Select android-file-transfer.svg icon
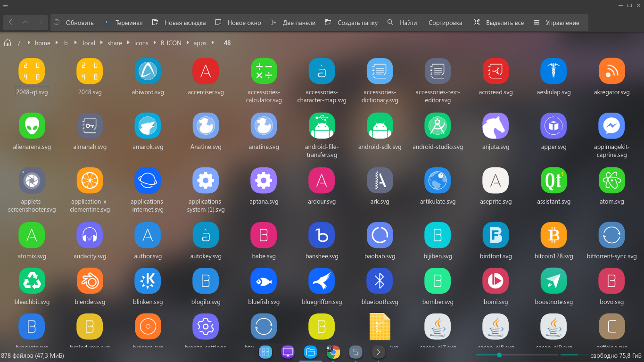Viewport: 644px width, 362px height. [x=322, y=126]
